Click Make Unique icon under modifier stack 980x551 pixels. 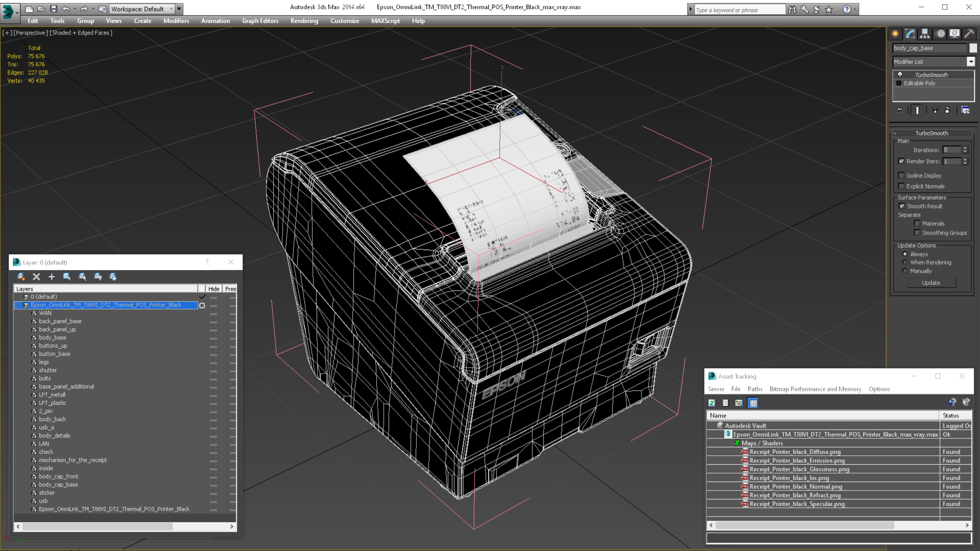click(935, 110)
